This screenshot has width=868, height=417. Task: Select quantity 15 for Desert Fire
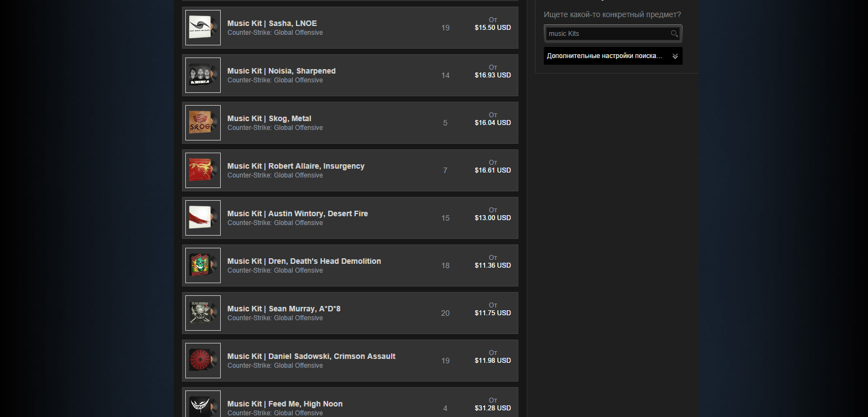click(445, 218)
